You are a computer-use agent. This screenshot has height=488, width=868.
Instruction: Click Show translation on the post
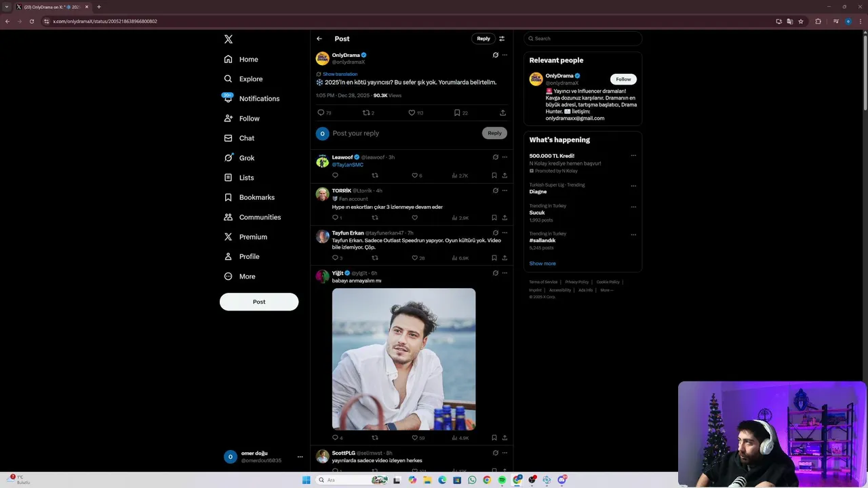pos(340,74)
